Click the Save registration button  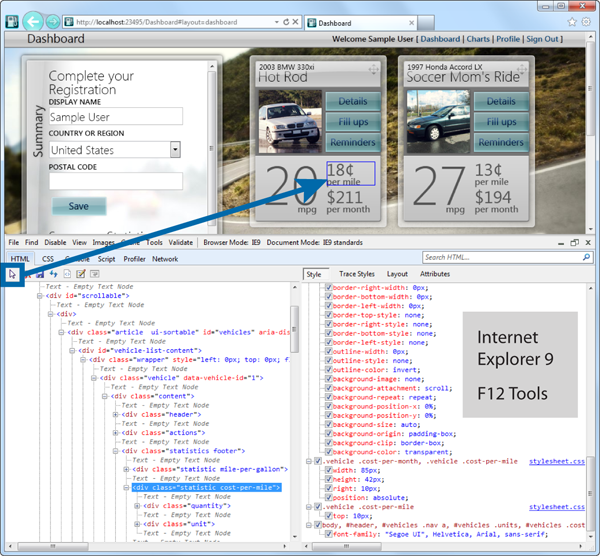(x=79, y=206)
